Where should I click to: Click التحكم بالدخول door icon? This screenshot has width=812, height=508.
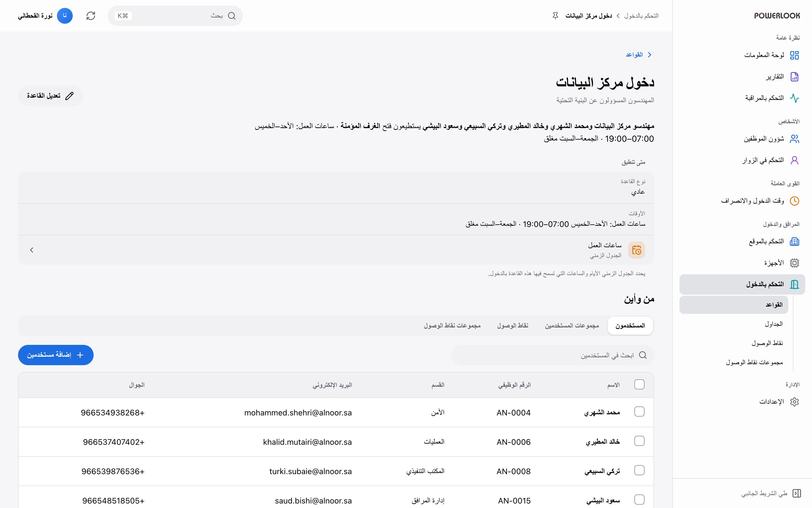(x=794, y=284)
